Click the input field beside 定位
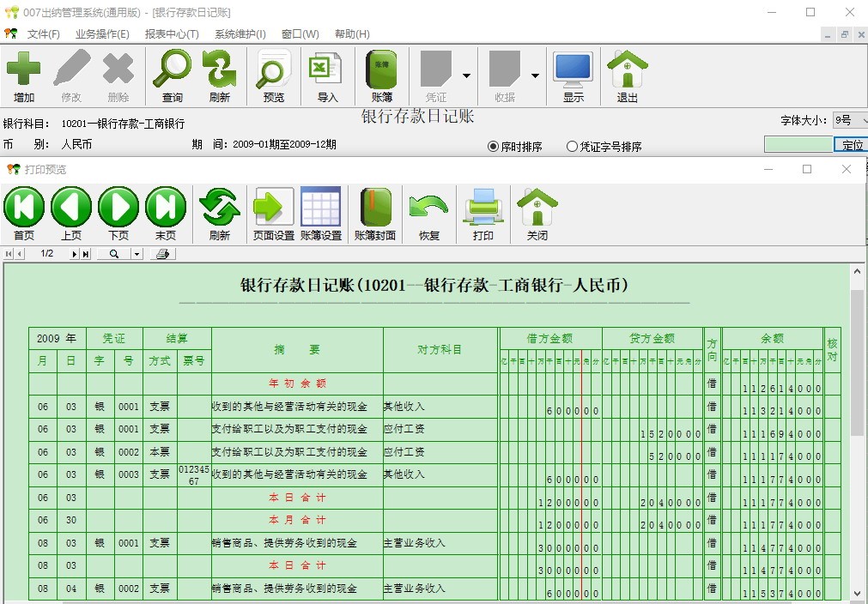 click(x=798, y=145)
